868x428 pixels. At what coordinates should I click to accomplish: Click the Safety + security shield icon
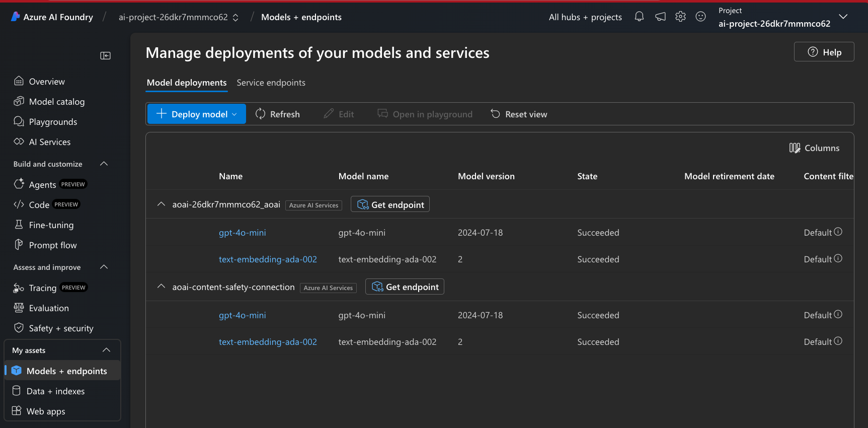(x=19, y=328)
